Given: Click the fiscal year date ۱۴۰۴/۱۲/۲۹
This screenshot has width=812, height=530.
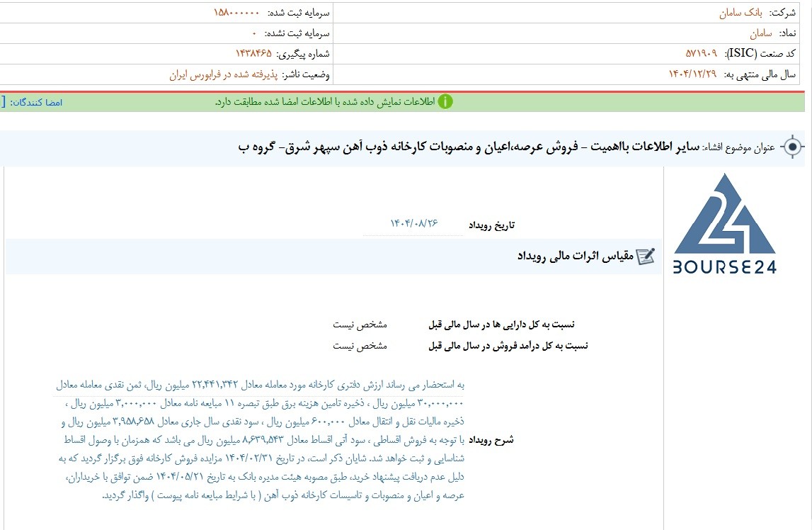Looking at the screenshot, I should [692, 74].
